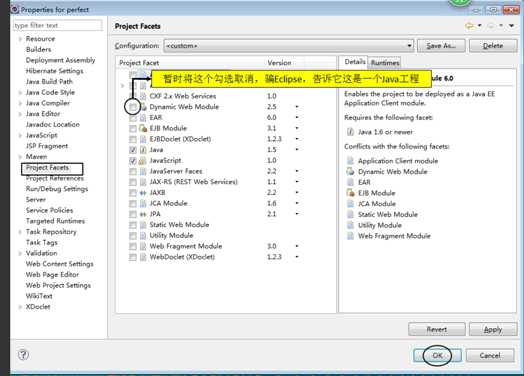The height and width of the screenshot is (376, 524).
Task: Select Project Facets in the tree
Action: coord(47,167)
